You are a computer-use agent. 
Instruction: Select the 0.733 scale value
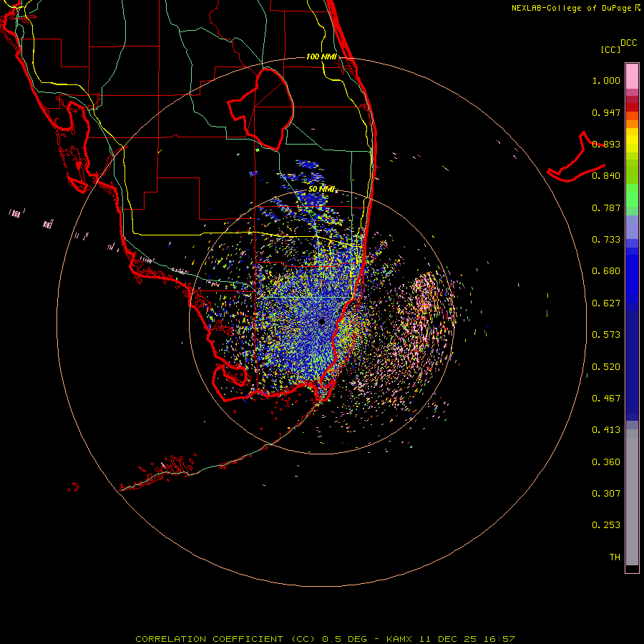606,240
